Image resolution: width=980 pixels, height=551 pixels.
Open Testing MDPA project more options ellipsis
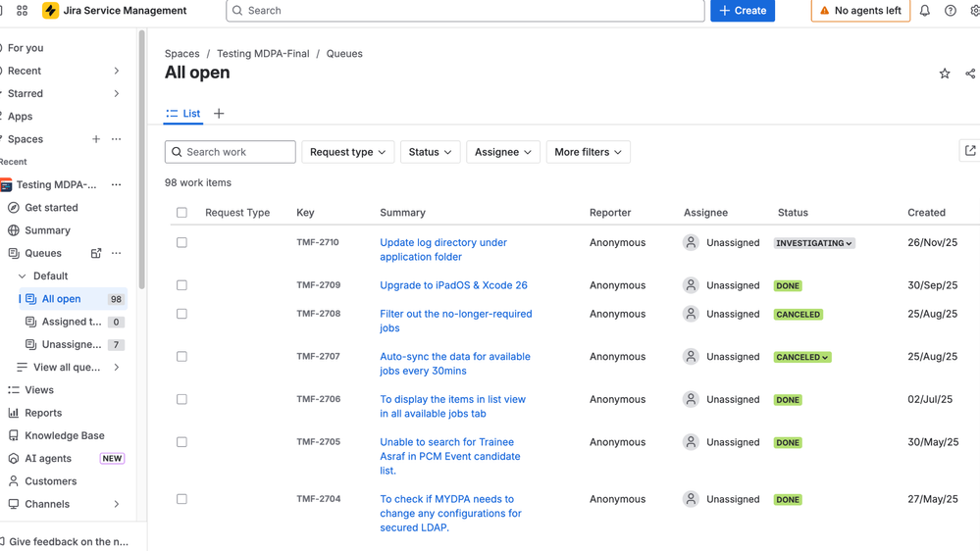coord(117,185)
